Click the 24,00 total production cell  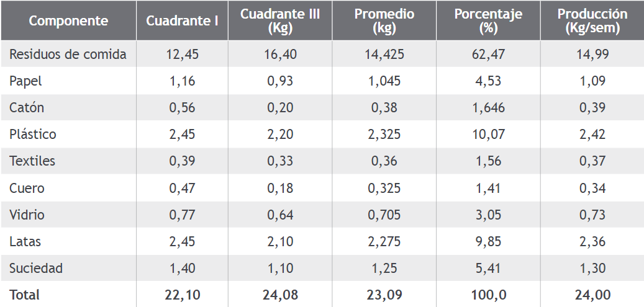click(592, 295)
